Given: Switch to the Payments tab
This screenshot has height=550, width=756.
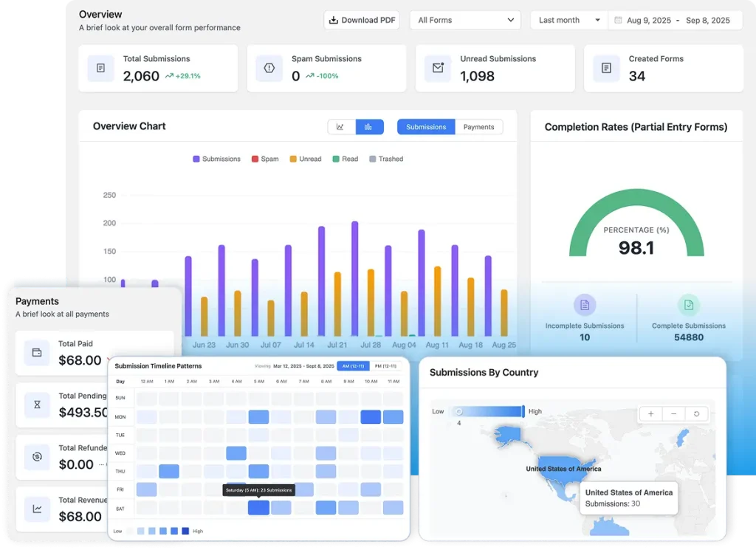Looking at the screenshot, I should tap(479, 126).
